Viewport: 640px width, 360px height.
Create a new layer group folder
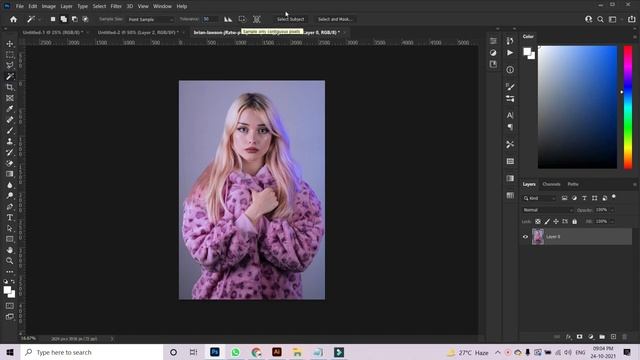click(x=602, y=337)
